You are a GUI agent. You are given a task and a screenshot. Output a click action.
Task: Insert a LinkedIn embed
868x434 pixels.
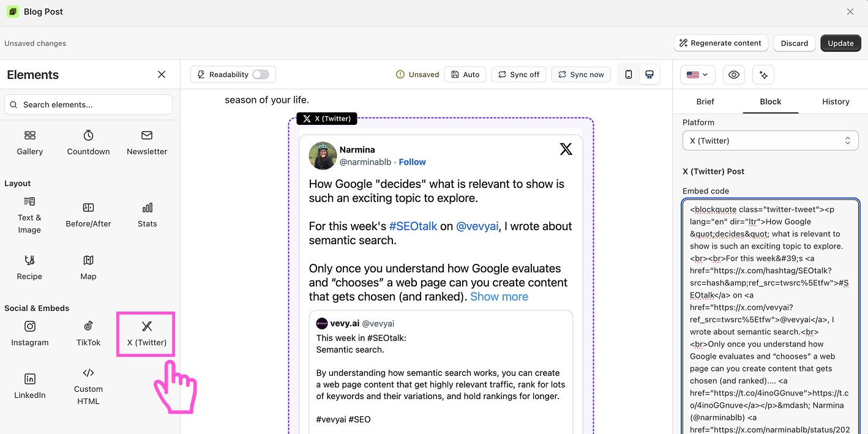tap(29, 387)
